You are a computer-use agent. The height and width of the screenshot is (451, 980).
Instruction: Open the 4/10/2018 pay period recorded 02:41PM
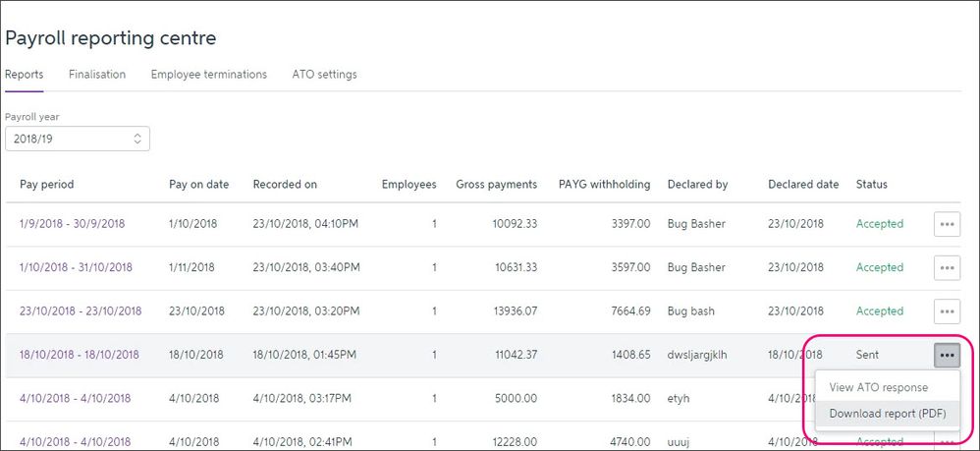coord(75,441)
